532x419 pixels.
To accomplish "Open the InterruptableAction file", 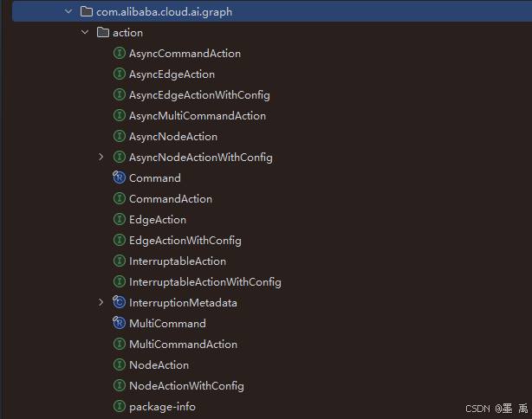I will pos(178,261).
